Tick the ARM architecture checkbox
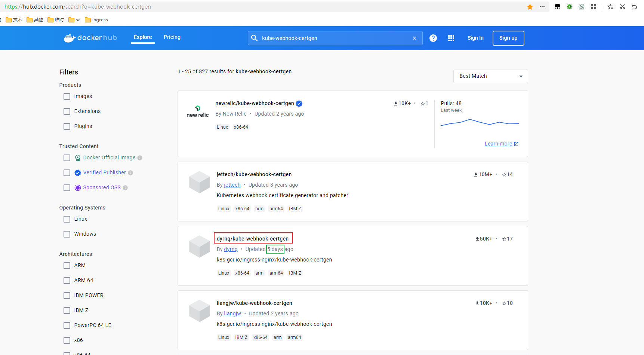Viewport: 644px width, 355px height. click(x=67, y=266)
